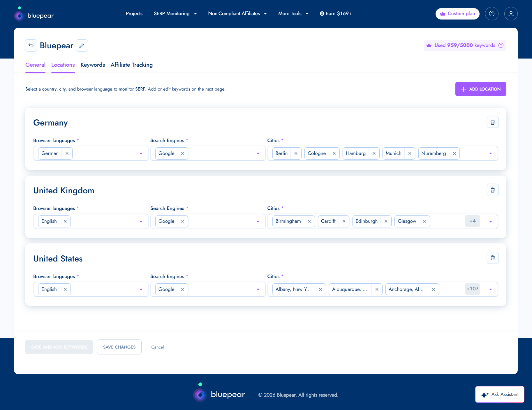Remove the Munich city tag

click(410, 153)
